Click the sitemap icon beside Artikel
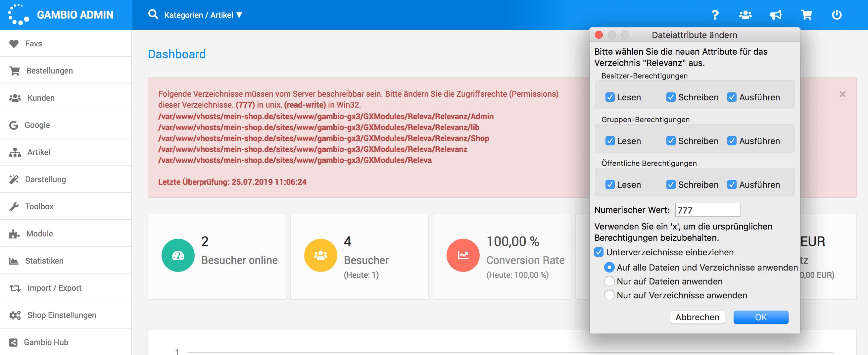Image resolution: width=868 pixels, height=355 pixels. coord(15,152)
